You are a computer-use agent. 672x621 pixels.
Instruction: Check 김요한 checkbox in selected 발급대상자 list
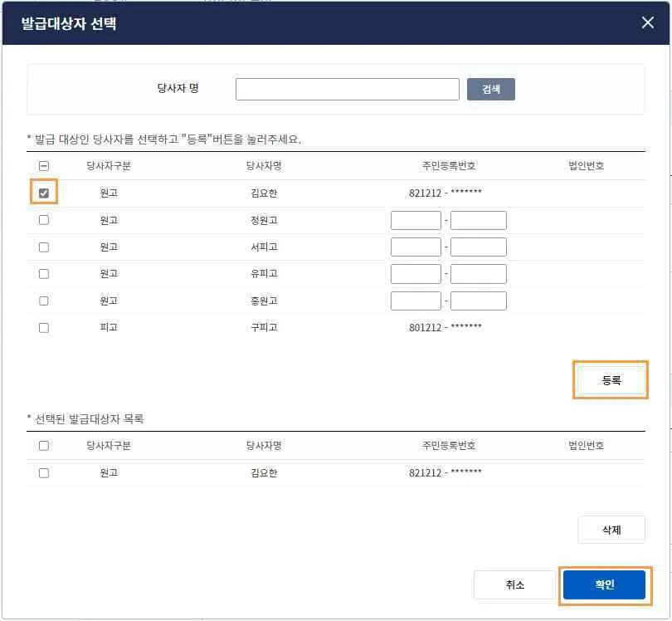[44, 473]
